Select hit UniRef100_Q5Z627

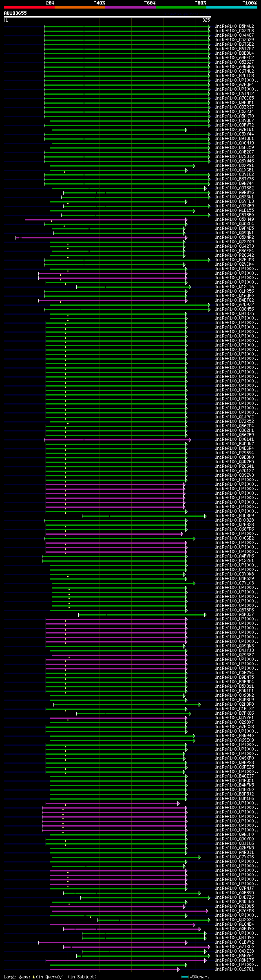[x=234, y=62]
